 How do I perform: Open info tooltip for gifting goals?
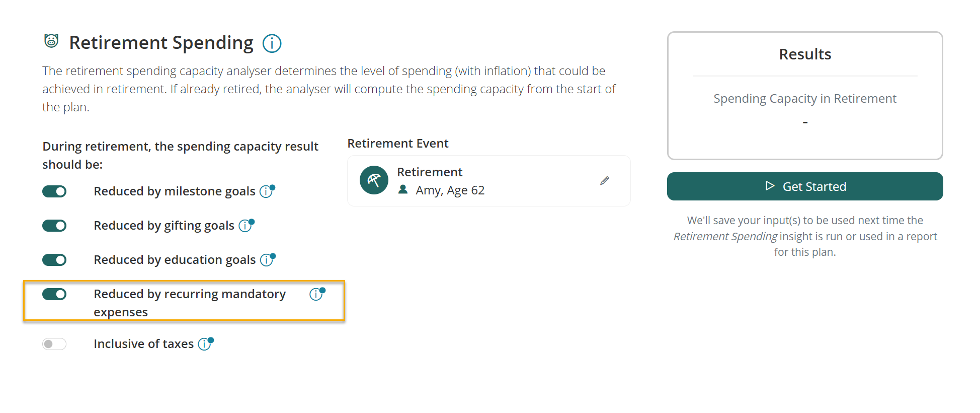pyautogui.click(x=246, y=226)
